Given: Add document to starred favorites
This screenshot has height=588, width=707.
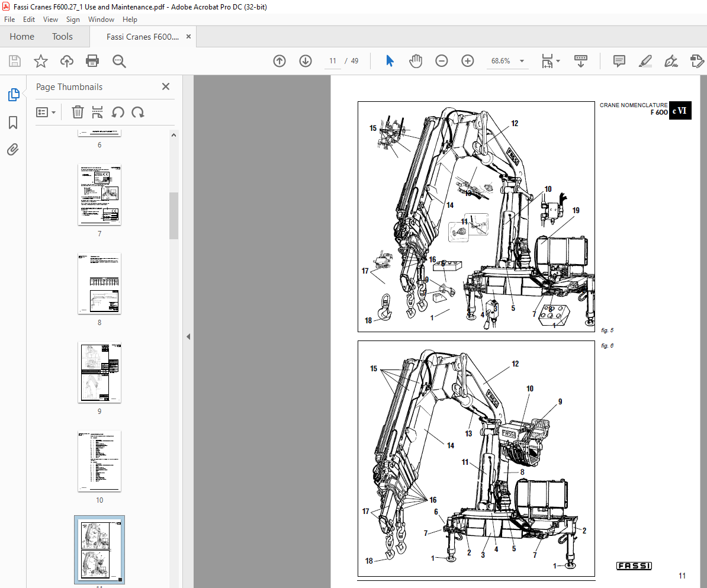Looking at the screenshot, I should click(x=41, y=61).
